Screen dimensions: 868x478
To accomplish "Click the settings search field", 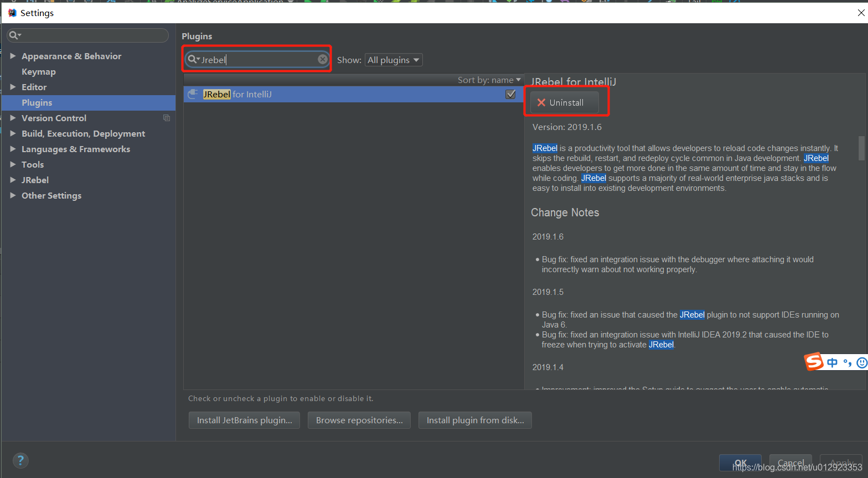I will pos(87,35).
